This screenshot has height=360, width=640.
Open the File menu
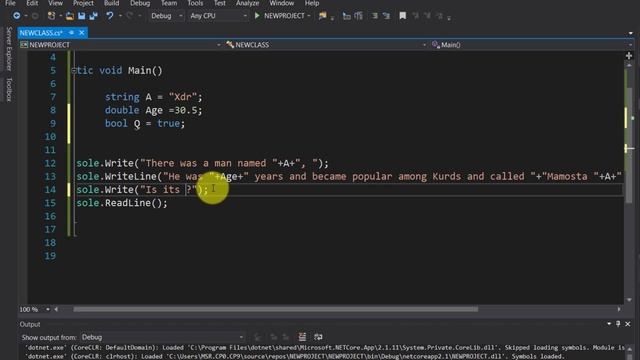click(x=10, y=3)
